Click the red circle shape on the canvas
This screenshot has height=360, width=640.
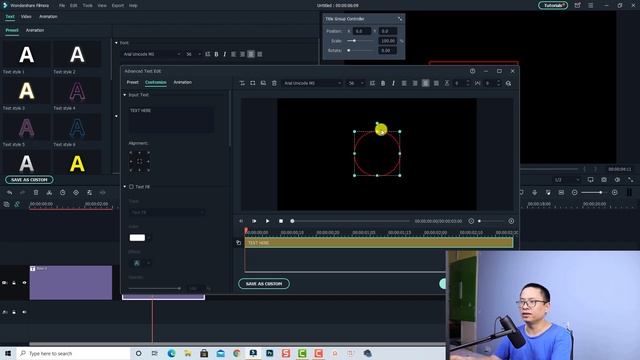point(377,153)
